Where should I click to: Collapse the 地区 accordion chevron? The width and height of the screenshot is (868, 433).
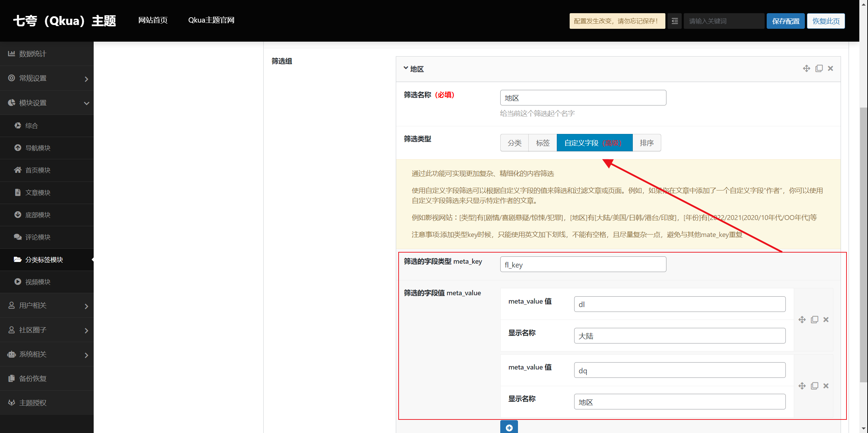pyautogui.click(x=406, y=68)
